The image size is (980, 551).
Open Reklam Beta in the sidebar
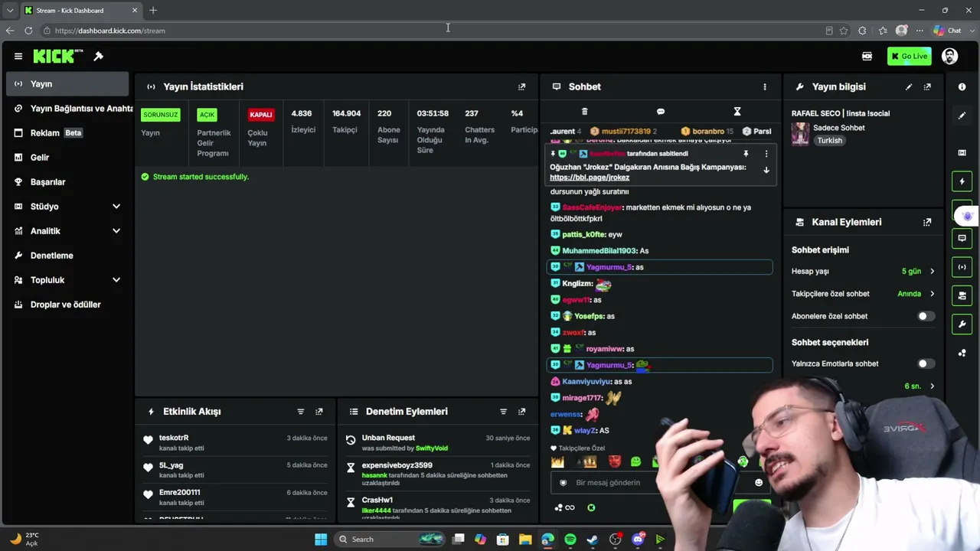point(68,133)
